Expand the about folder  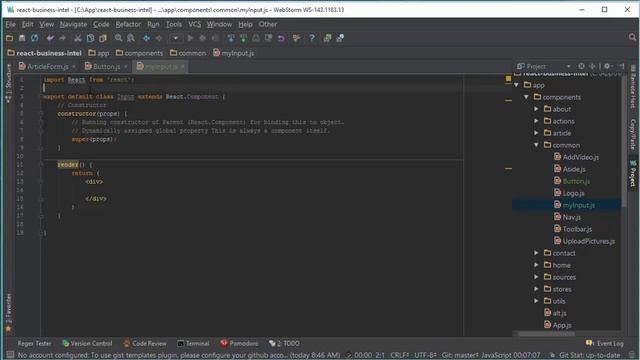[x=536, y=109]
